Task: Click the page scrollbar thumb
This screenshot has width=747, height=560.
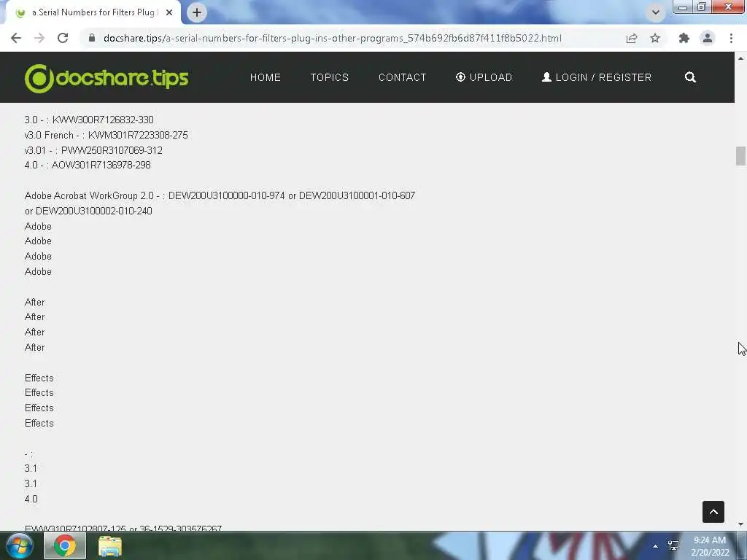Action: click(740, 156)
